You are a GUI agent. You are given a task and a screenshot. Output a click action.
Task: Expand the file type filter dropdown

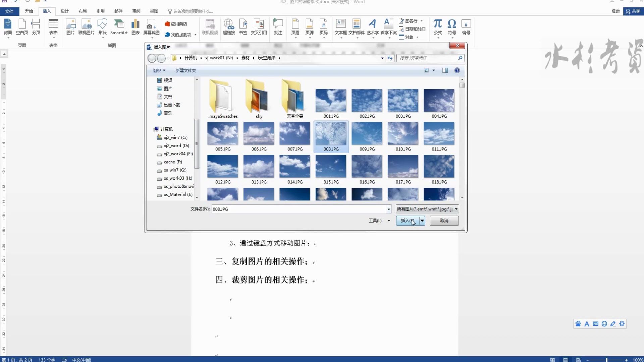tap(456, 209)
